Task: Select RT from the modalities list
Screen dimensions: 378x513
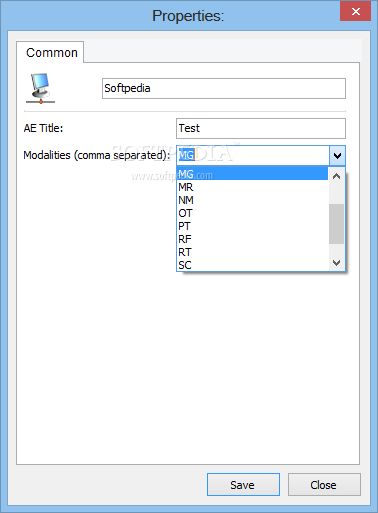Action: click(x=252, y=252)
